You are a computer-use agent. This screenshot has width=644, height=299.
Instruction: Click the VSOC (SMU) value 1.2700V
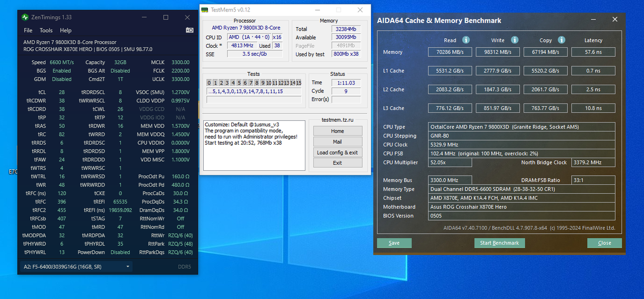(180, 92)
